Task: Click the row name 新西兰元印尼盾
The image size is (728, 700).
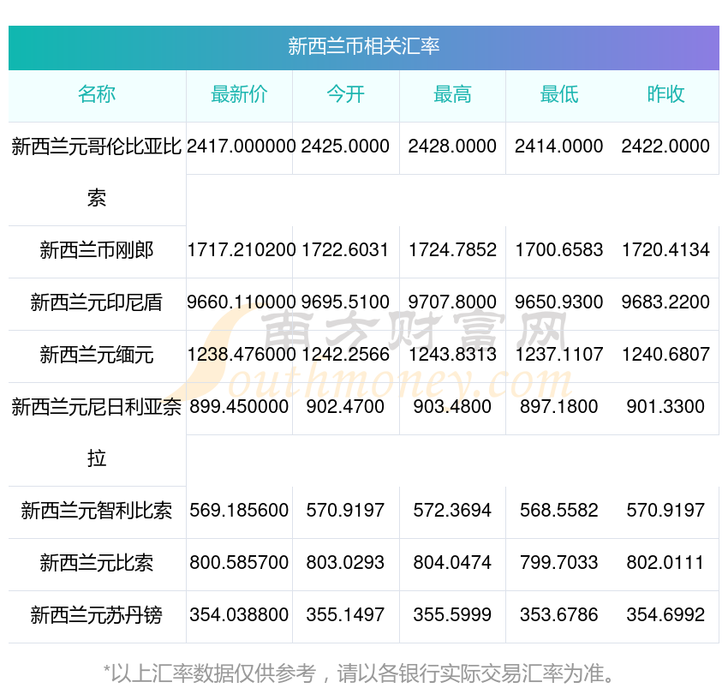Action: 97,302
